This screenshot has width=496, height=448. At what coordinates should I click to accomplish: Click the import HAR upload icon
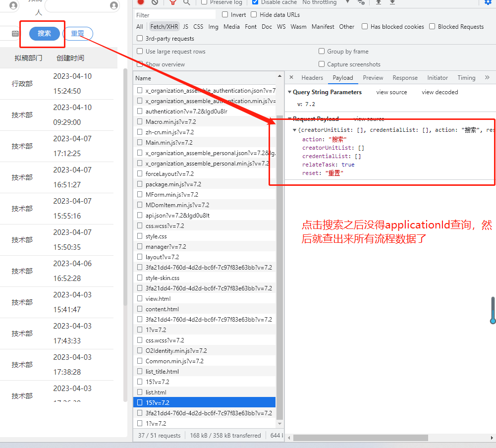pos(379,2)
